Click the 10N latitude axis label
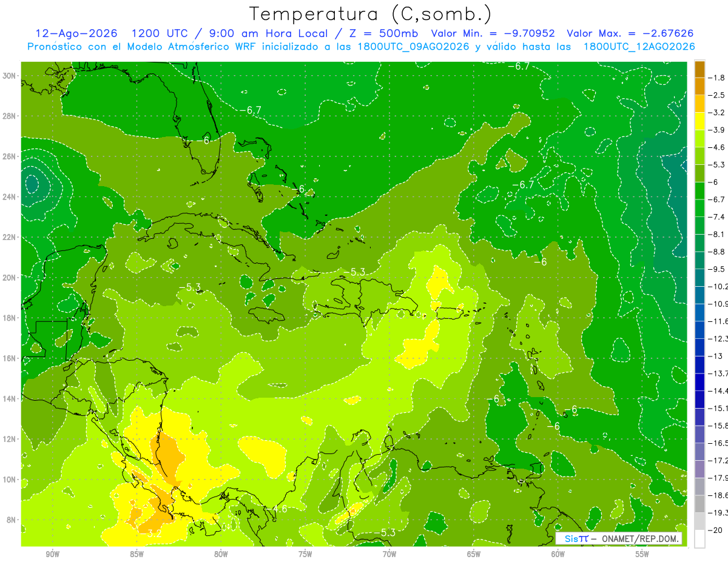 coord(10,480)
